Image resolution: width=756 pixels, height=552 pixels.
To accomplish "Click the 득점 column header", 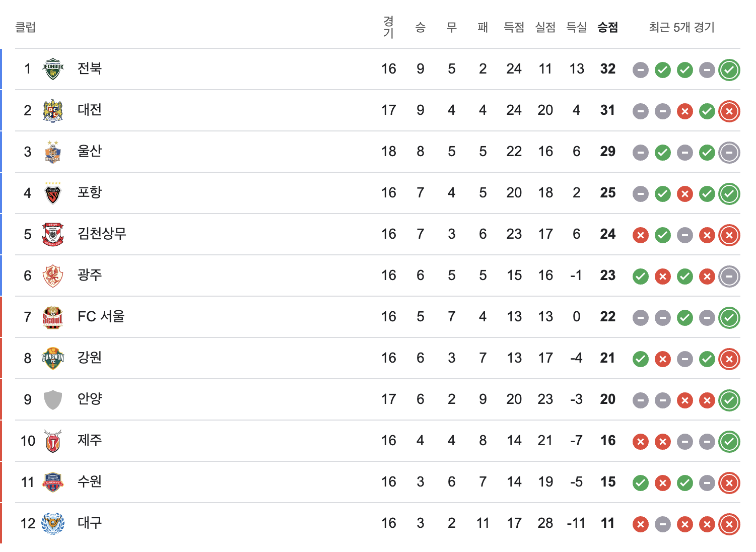I will tap(514, 27).
